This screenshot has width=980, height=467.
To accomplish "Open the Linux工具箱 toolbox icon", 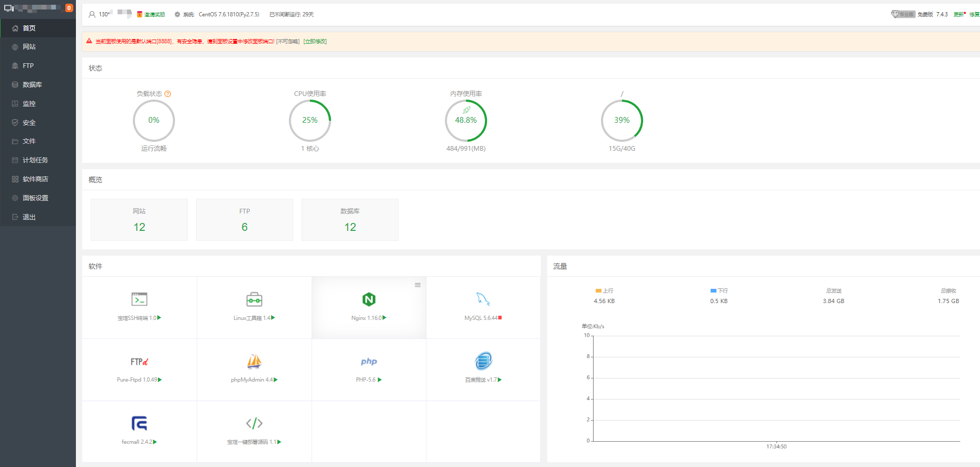I will pyautogui.click(x=254, y=299).
